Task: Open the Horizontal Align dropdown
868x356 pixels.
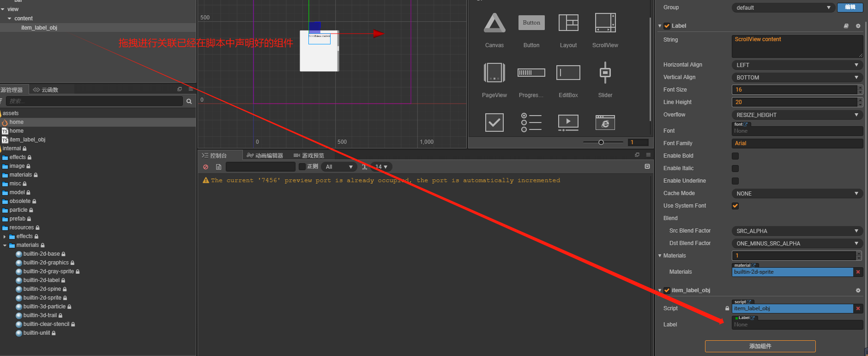Action: click(x=797, y=65)
